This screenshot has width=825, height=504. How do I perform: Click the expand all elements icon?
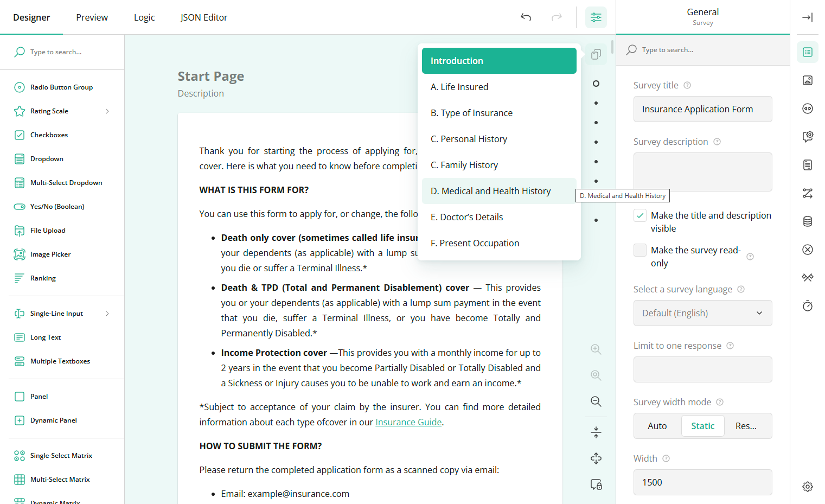tap(596, 458)
